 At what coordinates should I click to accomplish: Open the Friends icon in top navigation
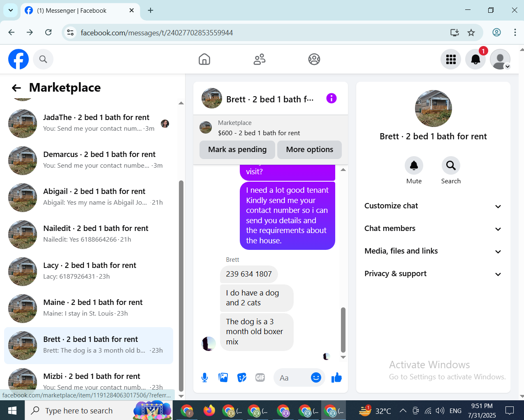point(260,59)
